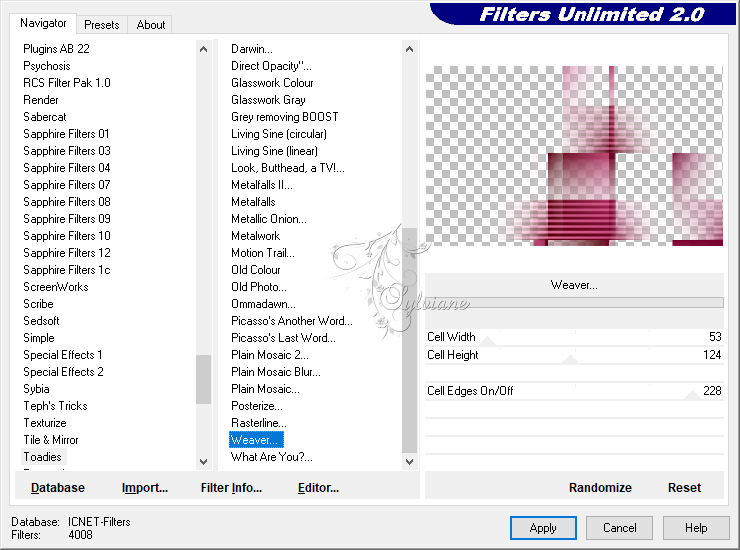Image resolution: width=740 pixels, height=550 pixels.
Task: Select What Are You?... filter
Action: (x=271, y=457)
